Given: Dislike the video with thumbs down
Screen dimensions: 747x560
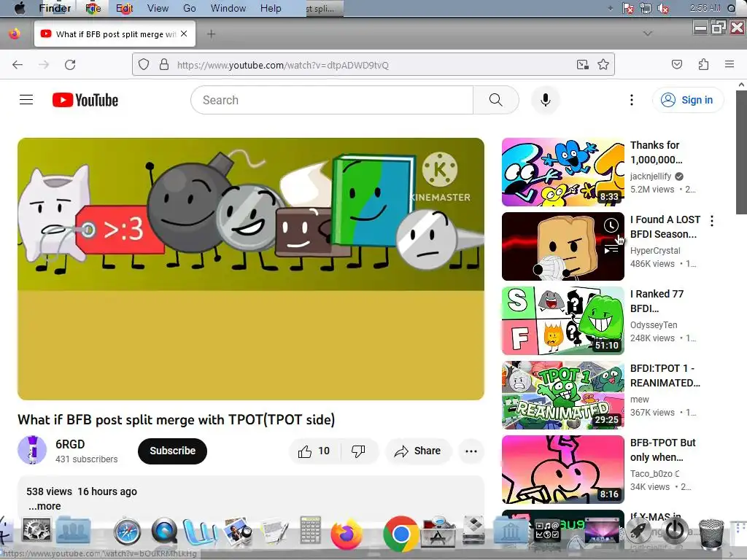Looking at the screenshot, I should click(x=358, y=451).
